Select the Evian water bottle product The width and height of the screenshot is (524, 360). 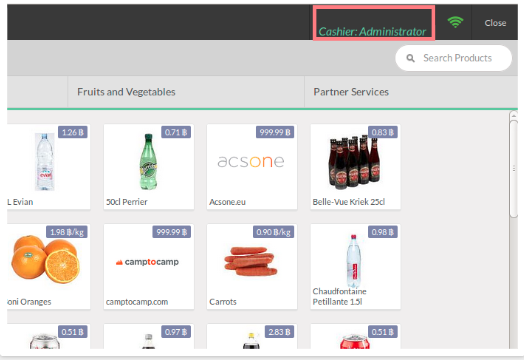tap(48, 167)
